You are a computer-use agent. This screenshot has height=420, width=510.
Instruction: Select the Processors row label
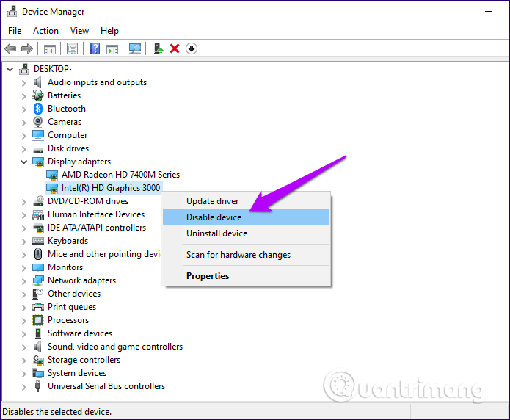[68, 320]
